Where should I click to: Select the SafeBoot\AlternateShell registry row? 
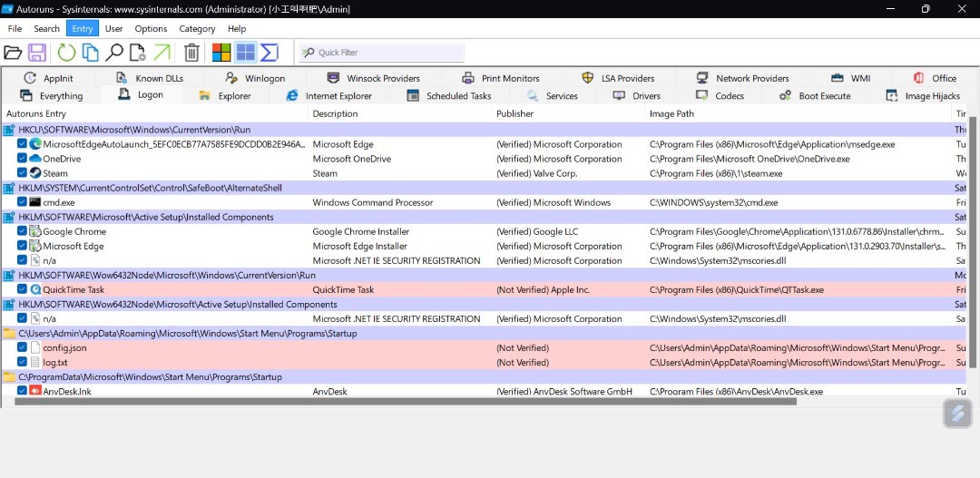click(x=485, y=188)
